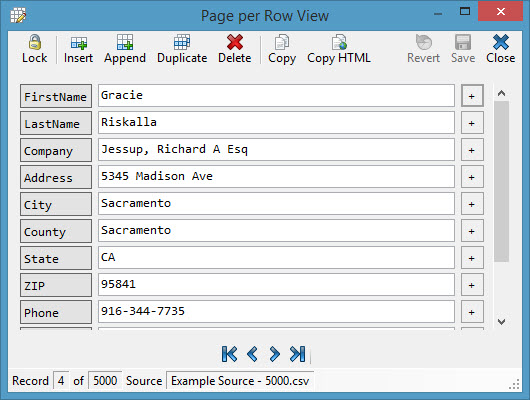Edit the ZIP field containing 95841
This screenshot has width=530, height=400.
[x=276, y=285]
